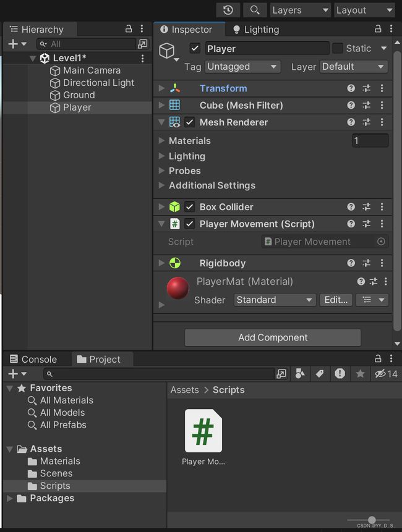Open the Layout dropdown
The image size is (402, 532).
[364, 10]
